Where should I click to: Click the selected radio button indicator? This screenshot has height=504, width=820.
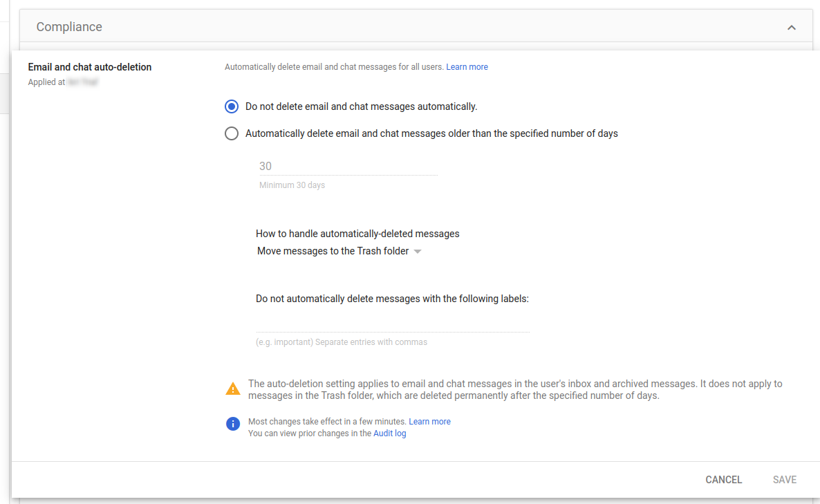[x=232, y=106]
